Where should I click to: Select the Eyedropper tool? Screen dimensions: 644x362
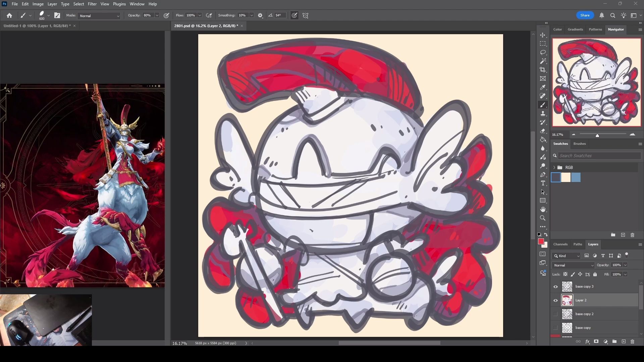pyautogui.click(x=543, y=87)
